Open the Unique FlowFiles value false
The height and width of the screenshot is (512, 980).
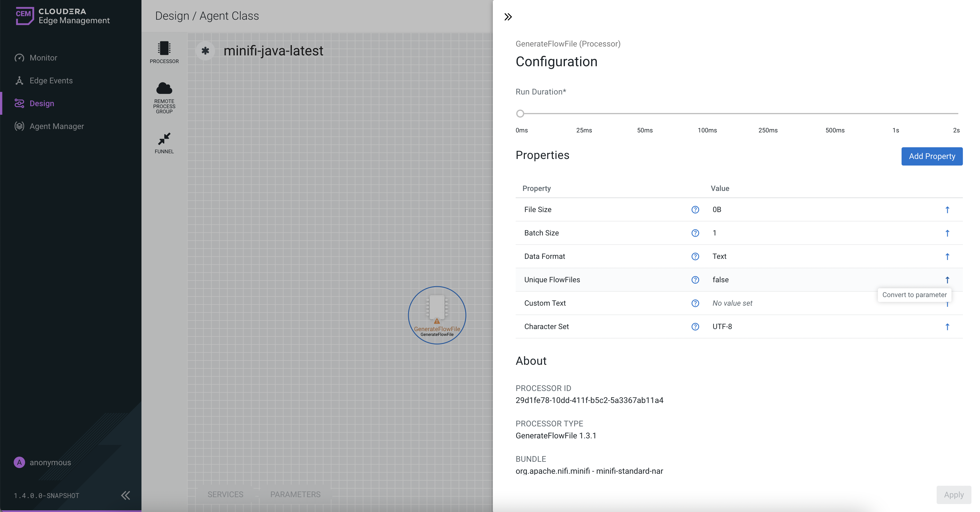(720, 280)
